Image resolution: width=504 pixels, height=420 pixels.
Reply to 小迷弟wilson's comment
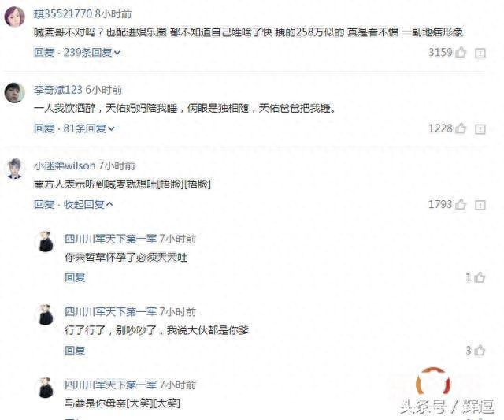click(x=44, y=204)
